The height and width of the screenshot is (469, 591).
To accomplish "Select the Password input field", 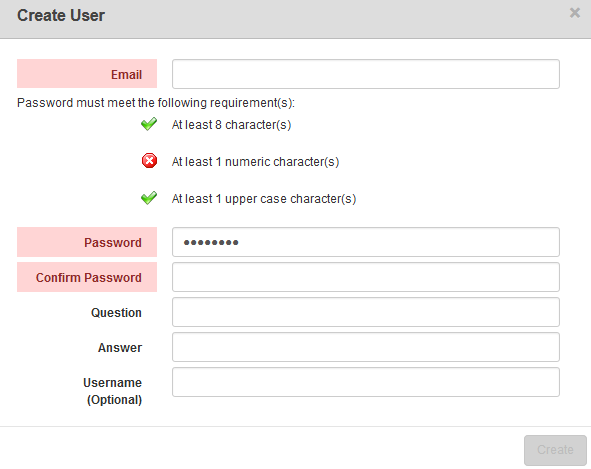I will click(366, 242).
